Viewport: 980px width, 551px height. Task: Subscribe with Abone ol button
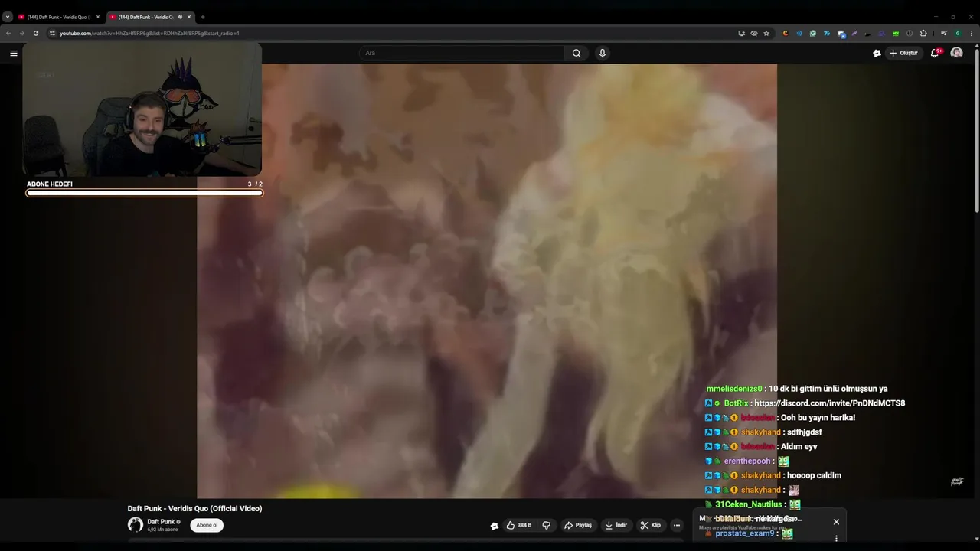[x=207, y=525]
